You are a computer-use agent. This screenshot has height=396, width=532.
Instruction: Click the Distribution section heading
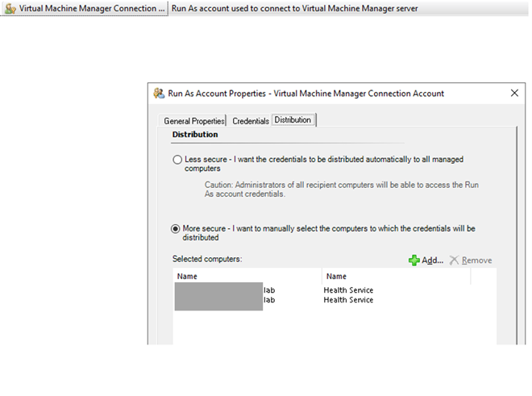[x=195, y=135]
